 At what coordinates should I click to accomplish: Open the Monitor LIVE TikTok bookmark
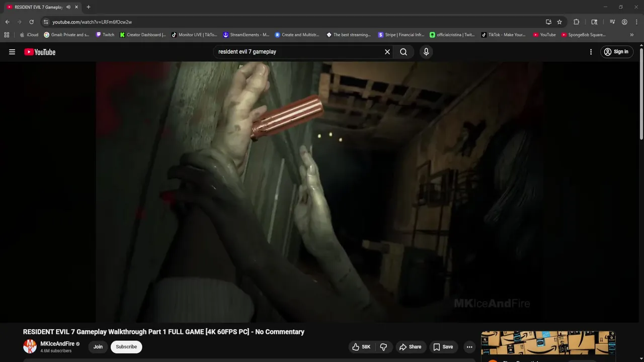(x=194, y=35)
